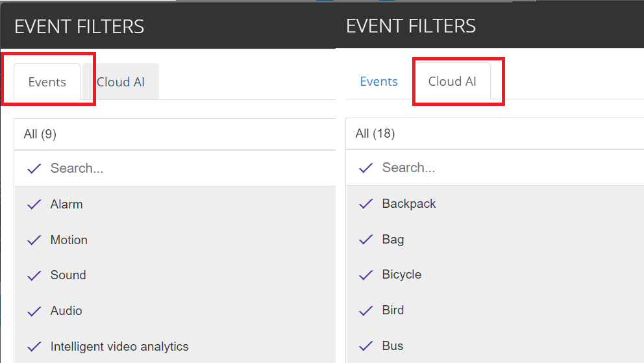Toggle Intelligent video analytics checkmark
Image resolution: width=644 pixels, height=363 pixels.
(34, 347)
